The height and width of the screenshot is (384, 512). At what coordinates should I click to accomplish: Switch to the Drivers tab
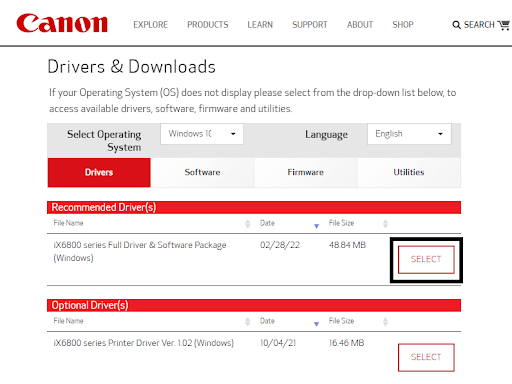[x=99, y=172]
